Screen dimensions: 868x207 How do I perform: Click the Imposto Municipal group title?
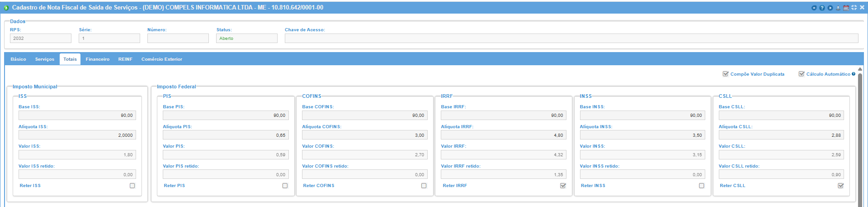click(35, 87)
